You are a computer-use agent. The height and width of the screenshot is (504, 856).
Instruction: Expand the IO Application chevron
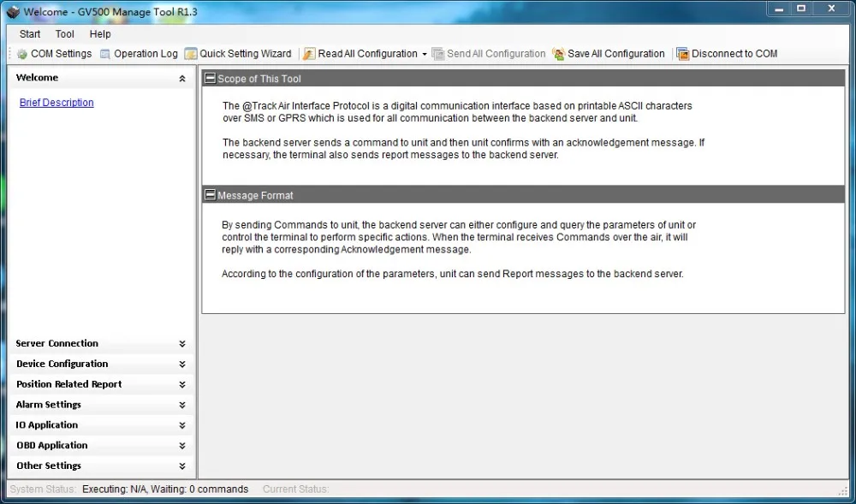click(x=181, y=425)
